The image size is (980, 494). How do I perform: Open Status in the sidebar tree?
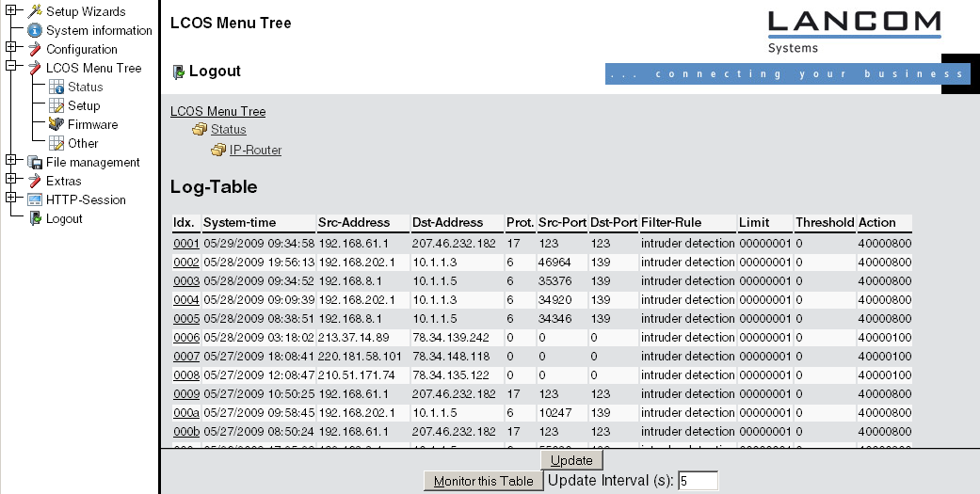[x=85, y=87]
